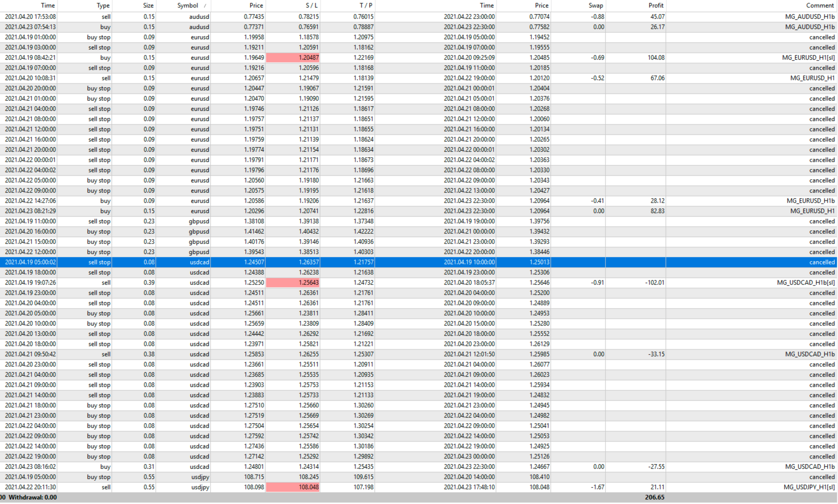Click total profit value 206.65
This screenshot has height=504, width=838.
(654, 497)
